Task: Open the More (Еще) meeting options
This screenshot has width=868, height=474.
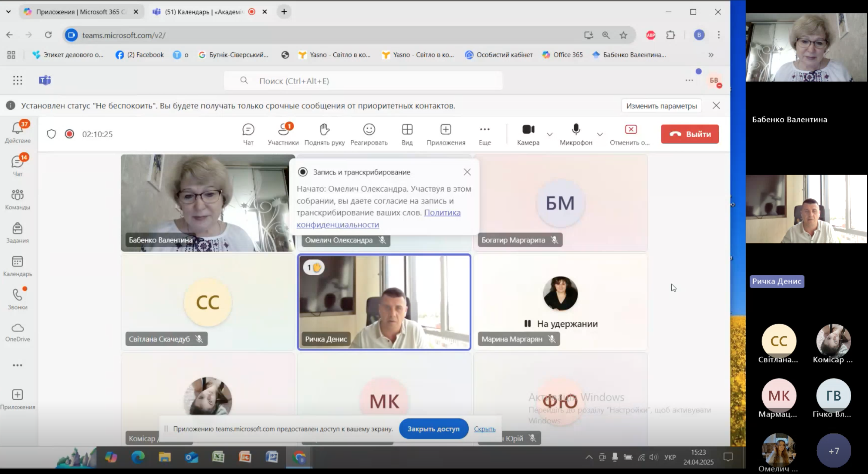Action: (484, 134)
